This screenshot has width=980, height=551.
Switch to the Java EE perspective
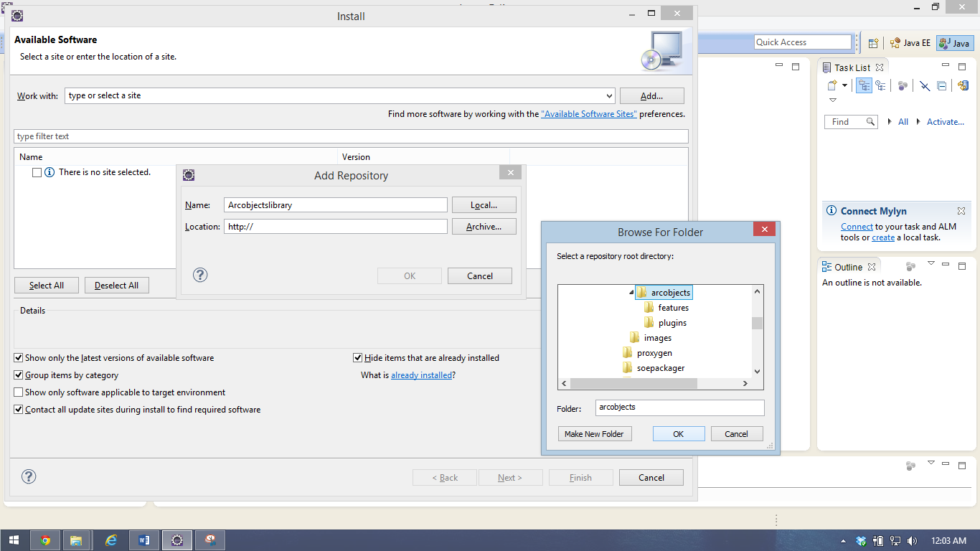click(910, 42)
